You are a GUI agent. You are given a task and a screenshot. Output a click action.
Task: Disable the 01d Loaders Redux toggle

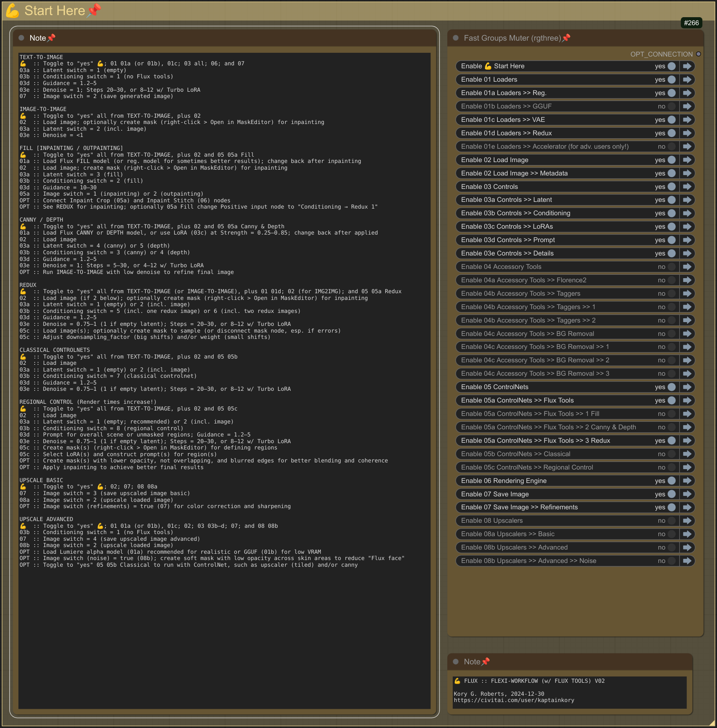(672, 133)
